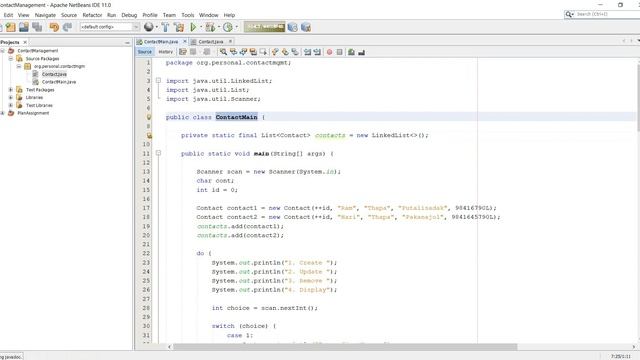The width and height of the screenshot is (640, 360).
Task: Click the Find Next Occurrence icon
Action: [x=243, y=52]
